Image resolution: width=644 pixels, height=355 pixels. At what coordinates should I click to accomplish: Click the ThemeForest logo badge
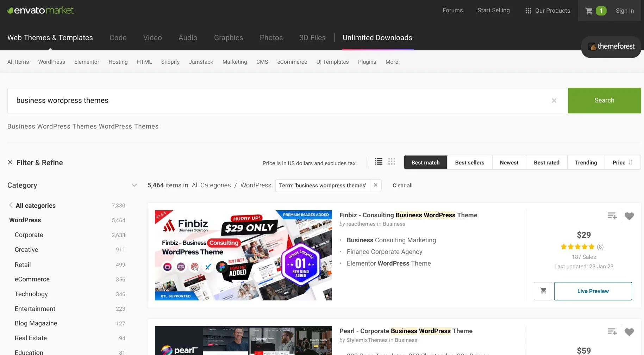click(611, 46)
